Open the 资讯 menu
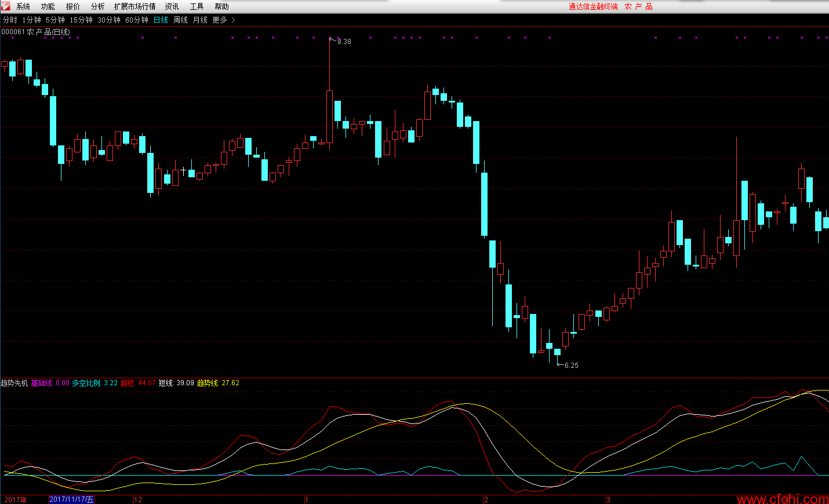829x504 pixels. pos(172,6)
